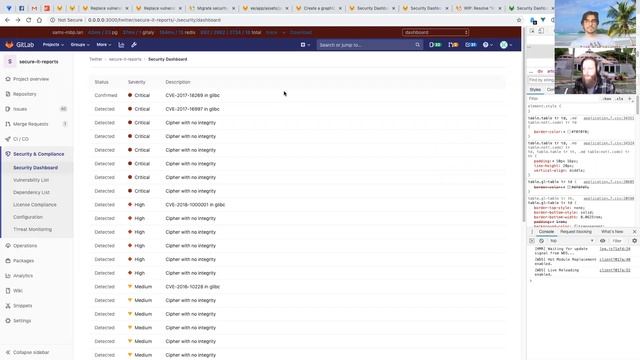Viewport: 640px width, 360px height.
Task: Click the browser back arrow
Action: tap(7, 20)
